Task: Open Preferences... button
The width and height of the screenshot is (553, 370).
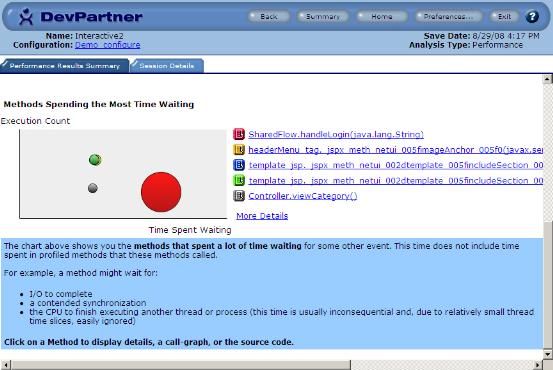Action: coord(448,17)
